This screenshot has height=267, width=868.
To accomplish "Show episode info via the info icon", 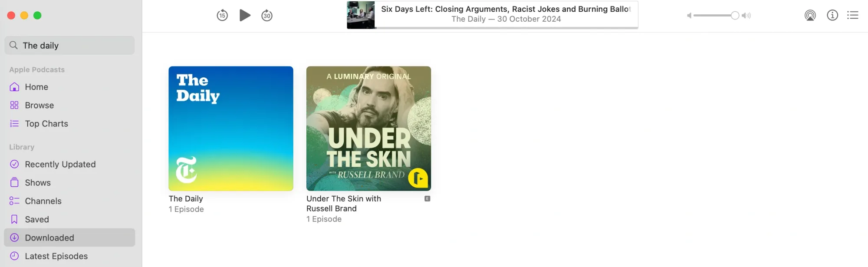I will [832, 15].
